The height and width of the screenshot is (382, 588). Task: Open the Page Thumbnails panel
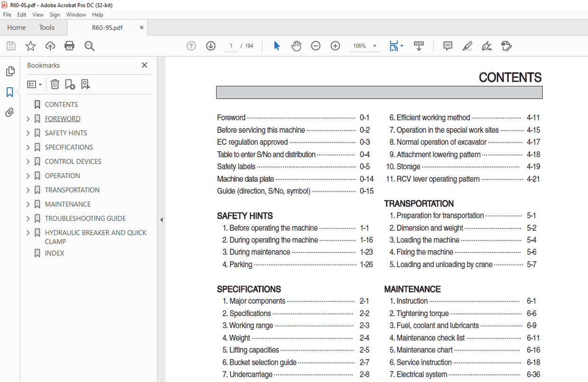point(10,70)
